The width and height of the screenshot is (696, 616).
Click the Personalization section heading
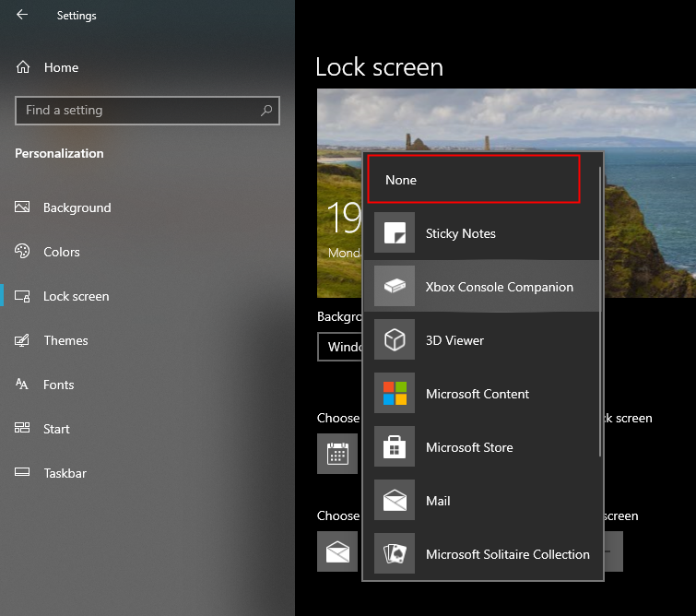tap(59, 153)
